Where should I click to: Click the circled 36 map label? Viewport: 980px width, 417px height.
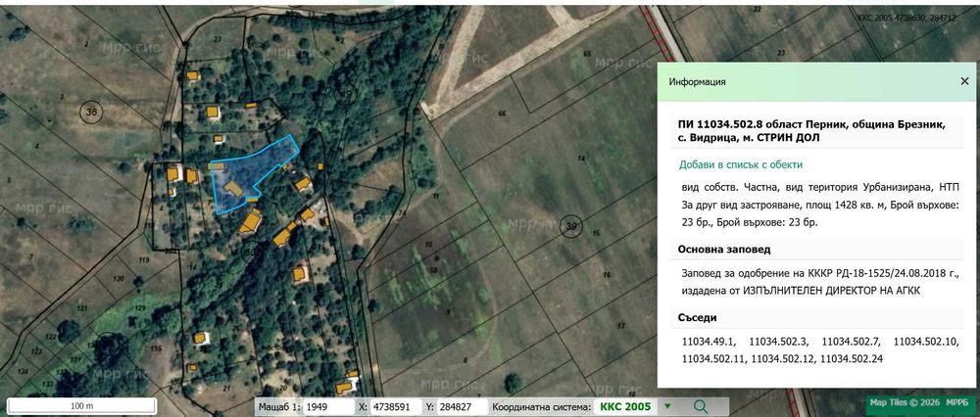pyautogui.click(x=92, y=112)
